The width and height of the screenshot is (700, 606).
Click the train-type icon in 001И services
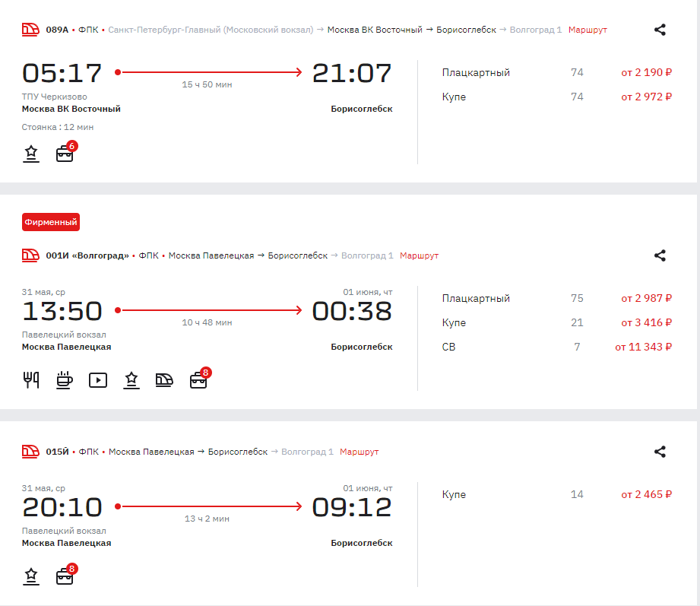[164, 380]
